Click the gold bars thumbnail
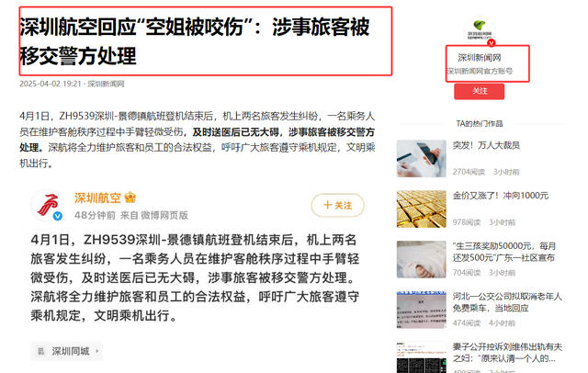Viewport: 588px width, 373px height. coord(422,209)
